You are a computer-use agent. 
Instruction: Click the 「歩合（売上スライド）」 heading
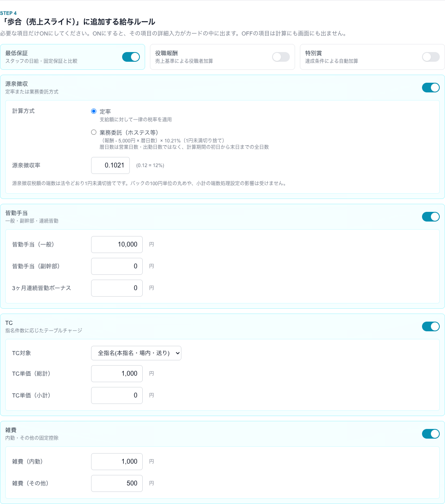pos(78,22)
